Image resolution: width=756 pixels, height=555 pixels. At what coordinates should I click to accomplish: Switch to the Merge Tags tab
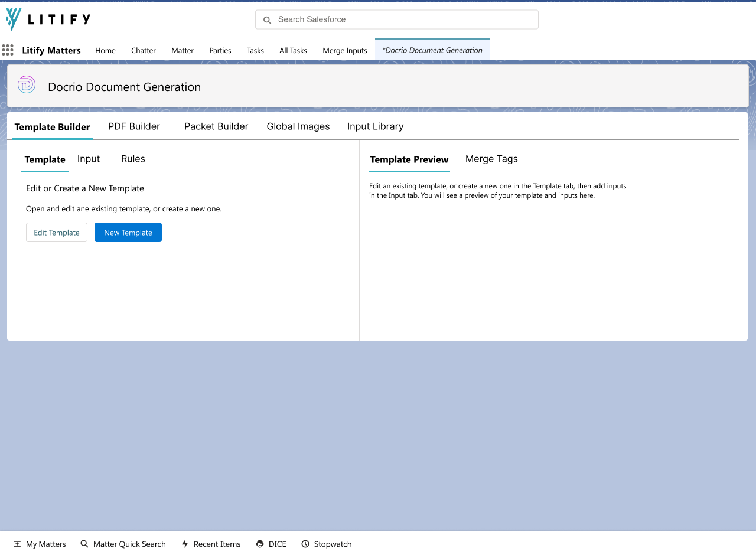[x=491, y=159]
